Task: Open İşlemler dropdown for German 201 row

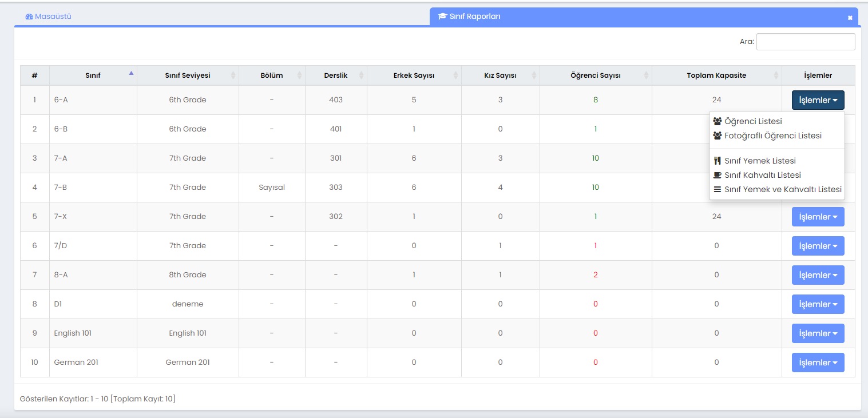Action: point(818,363)
